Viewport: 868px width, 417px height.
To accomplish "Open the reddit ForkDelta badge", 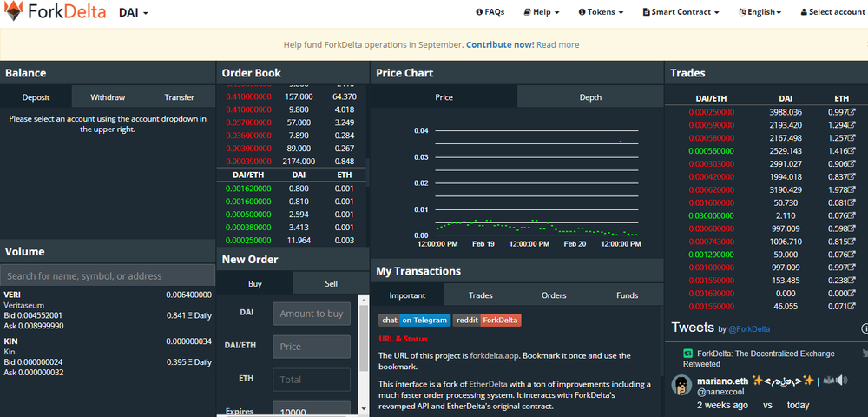I will [487, 320].
